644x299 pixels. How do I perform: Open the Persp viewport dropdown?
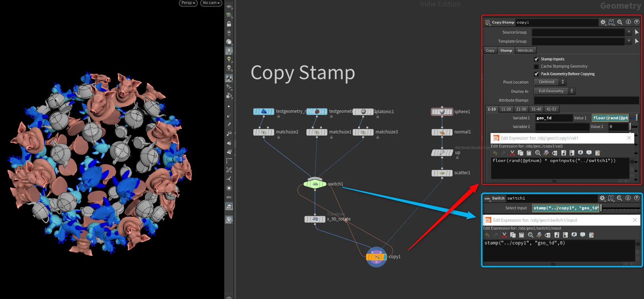188,3
